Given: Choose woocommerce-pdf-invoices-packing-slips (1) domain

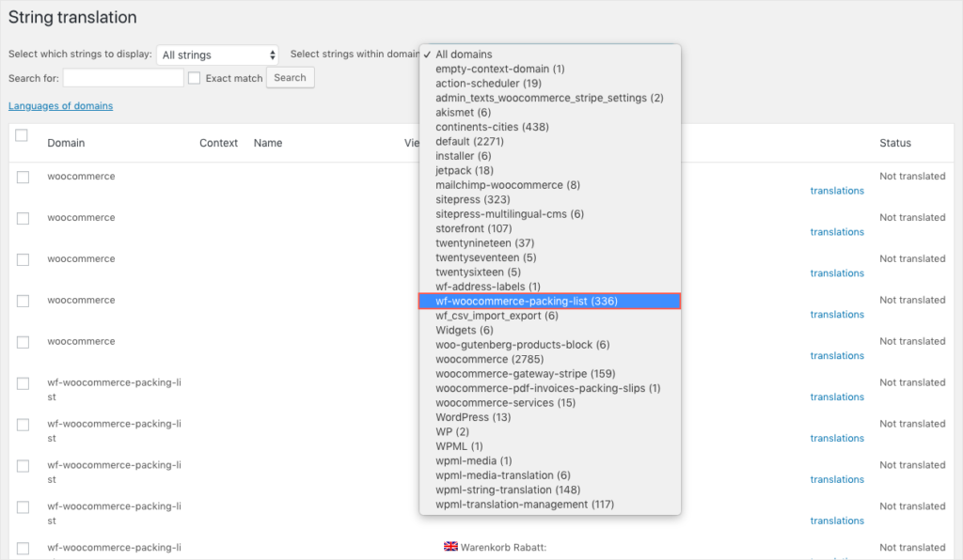Looking at the screenshot, I should 549,388.
